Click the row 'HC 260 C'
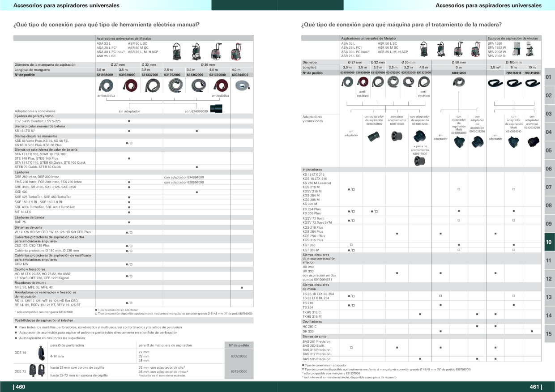The width and height of the screenshot is (555, 392). point(422,326)
